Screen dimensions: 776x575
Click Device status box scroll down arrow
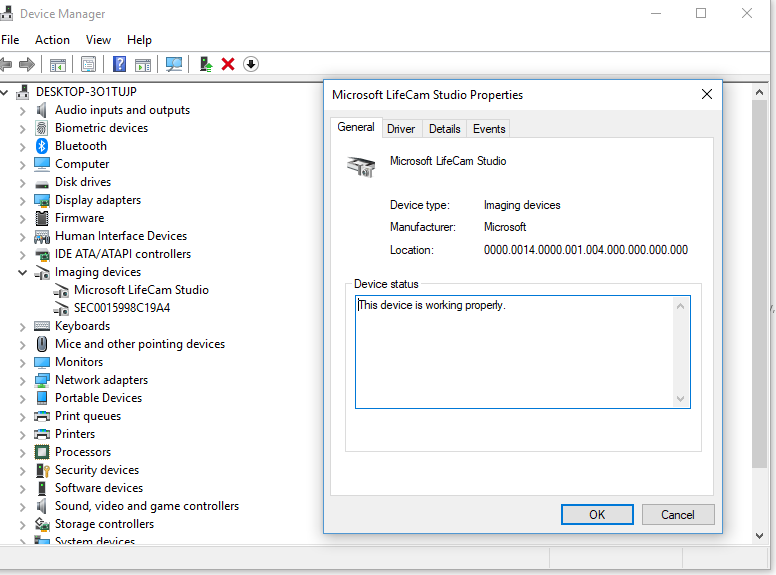[x=680, y=398]
